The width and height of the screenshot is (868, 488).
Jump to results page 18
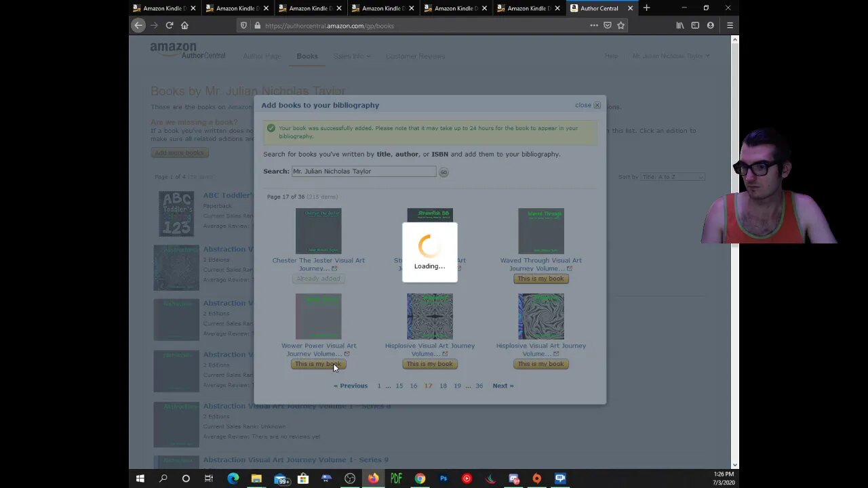[443, 386]
